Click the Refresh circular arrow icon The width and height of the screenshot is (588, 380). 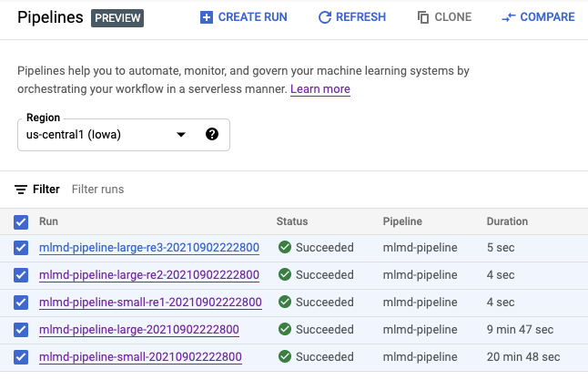pyautogui.click(x=325, y=17)
